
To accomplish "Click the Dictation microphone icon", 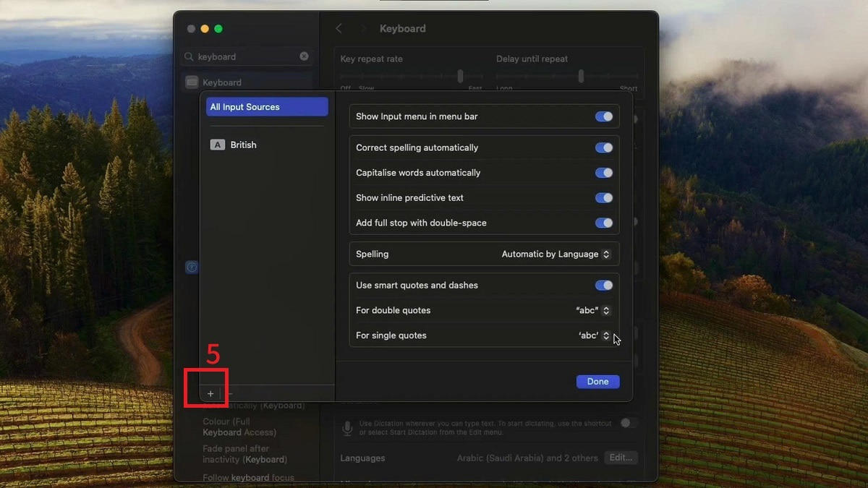I will click(347, 427).
